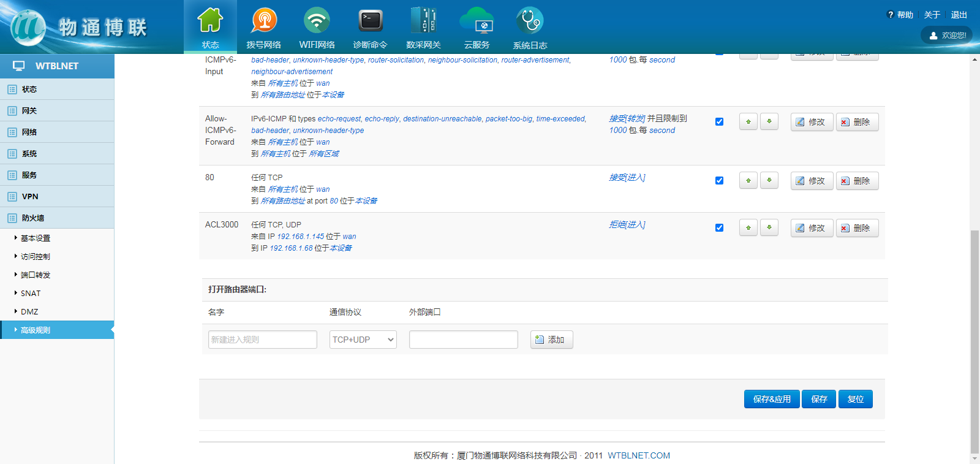
Task: Open 基本设置 firewall submenu
Action: point(36,238)
